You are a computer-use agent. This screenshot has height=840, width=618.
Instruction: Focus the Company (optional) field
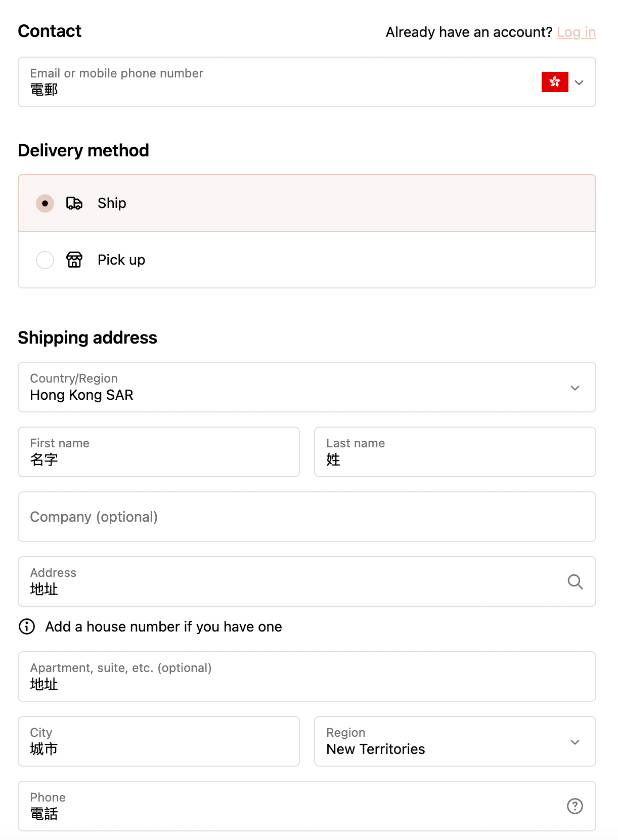point(307,517)
